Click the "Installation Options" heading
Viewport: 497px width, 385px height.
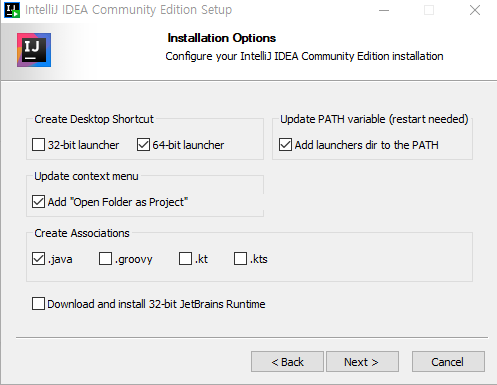coord(222,38)
